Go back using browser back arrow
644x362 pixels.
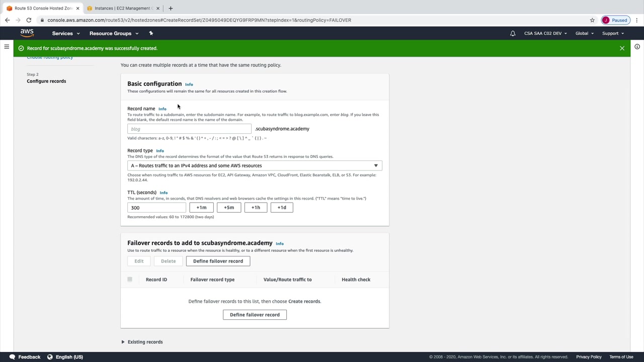7,20
